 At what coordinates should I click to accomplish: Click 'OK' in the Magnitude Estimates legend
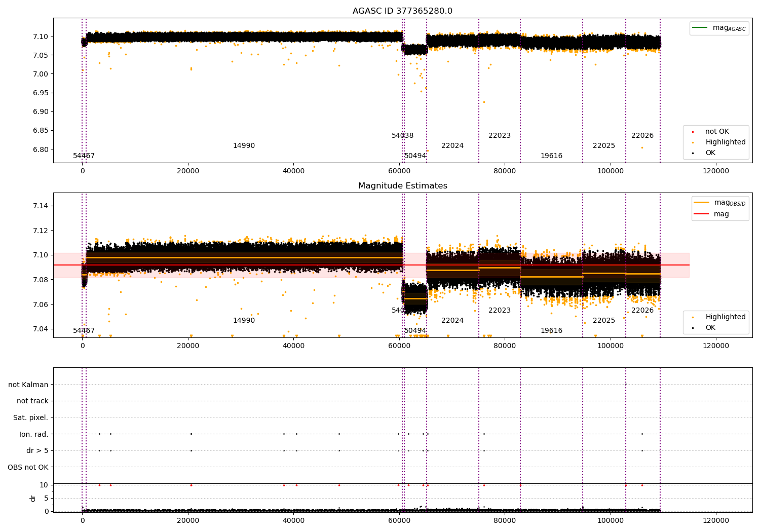point(710,328)
